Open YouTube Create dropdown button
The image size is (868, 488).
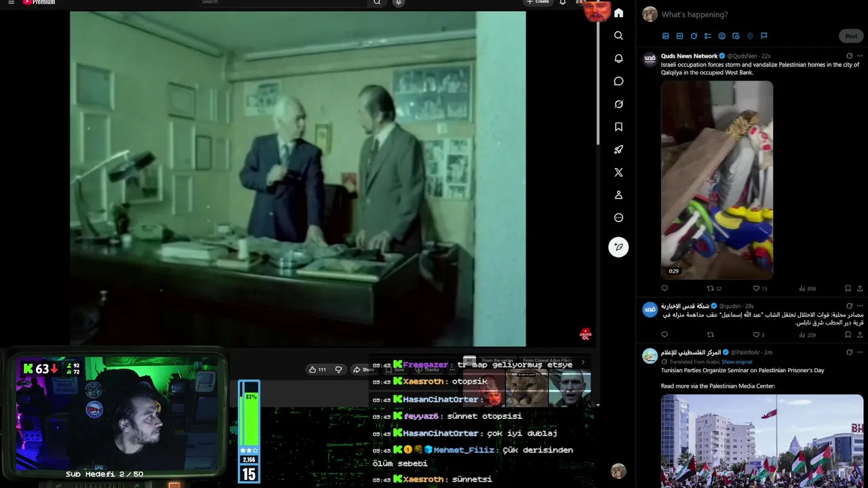click(x=538, y=2)
